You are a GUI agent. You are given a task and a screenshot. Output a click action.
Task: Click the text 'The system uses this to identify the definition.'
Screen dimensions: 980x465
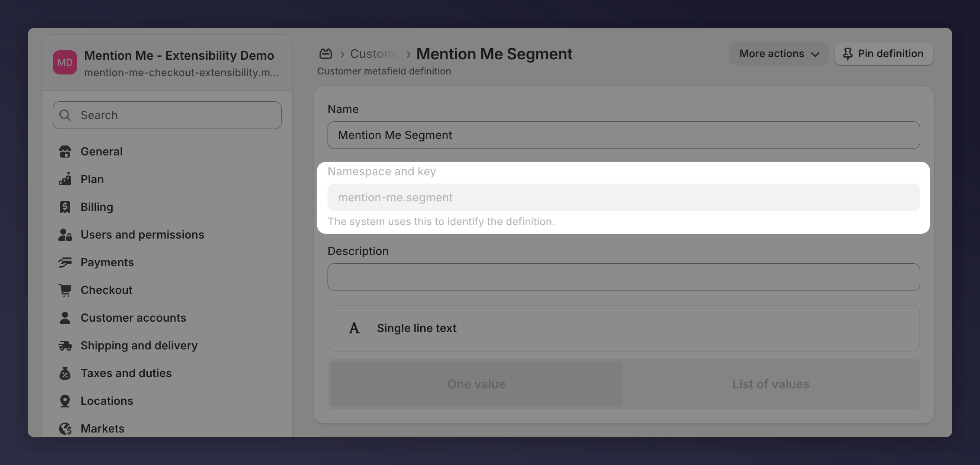click(441, 222)
